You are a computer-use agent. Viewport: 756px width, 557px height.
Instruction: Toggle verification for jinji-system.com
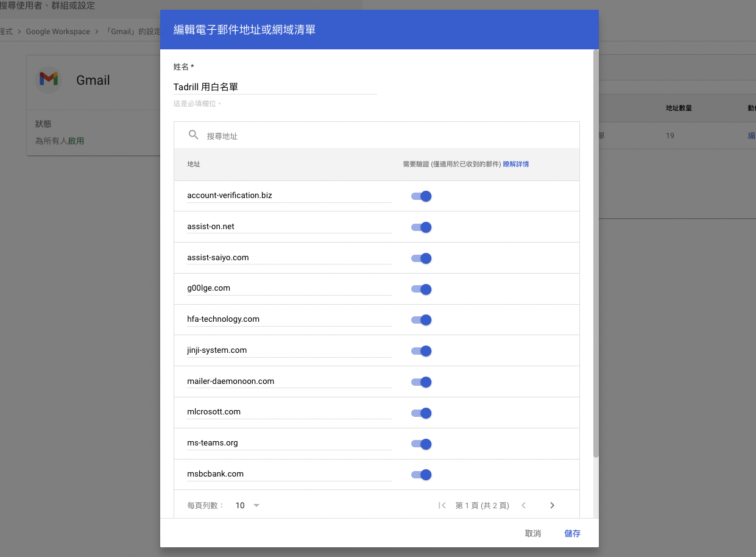click(x=422, y=351)
